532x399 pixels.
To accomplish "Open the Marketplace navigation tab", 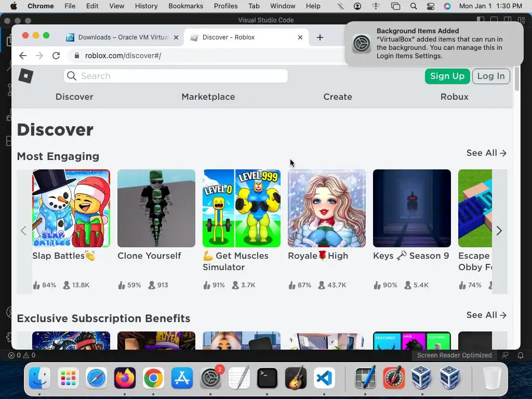I will point(208,97).
